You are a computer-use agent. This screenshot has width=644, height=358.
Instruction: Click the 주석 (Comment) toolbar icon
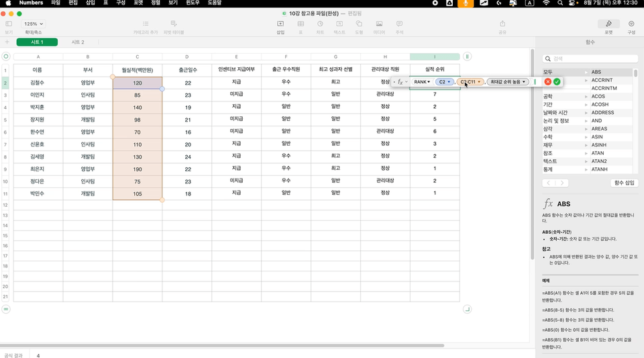tap(399, 24)
